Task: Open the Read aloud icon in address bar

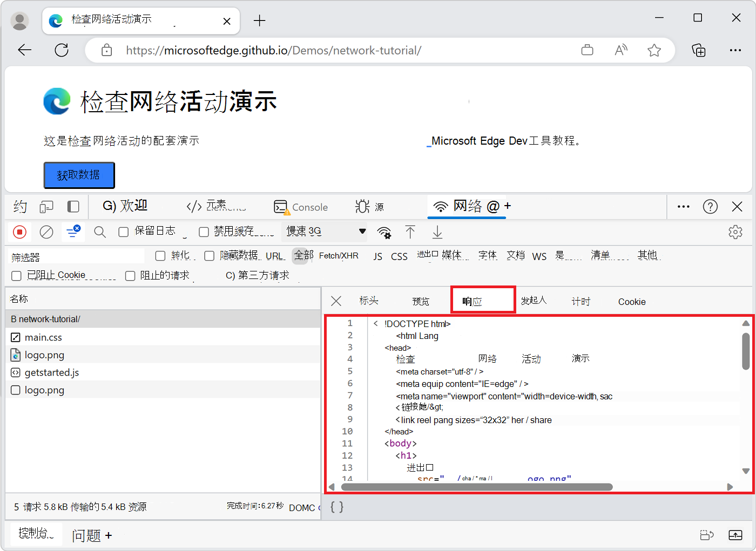Action: coord(621,50)
